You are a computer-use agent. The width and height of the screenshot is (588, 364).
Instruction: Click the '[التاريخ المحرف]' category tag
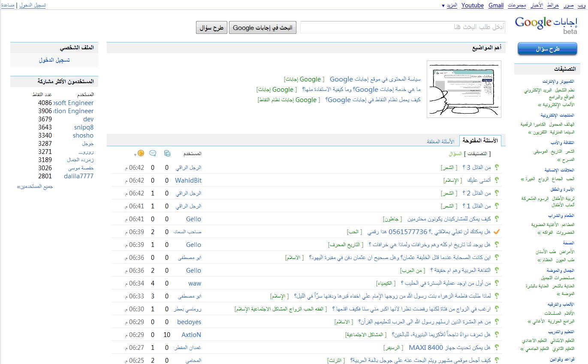346,245
